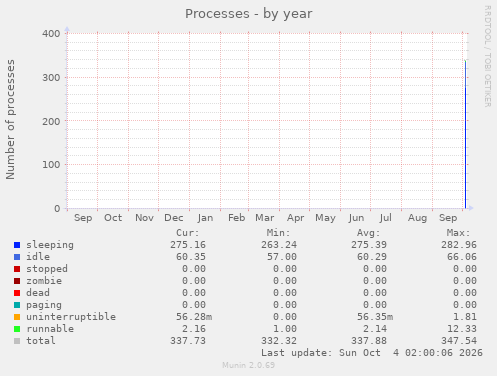Click runnable average value 2.14

click(x=375, y=329)
